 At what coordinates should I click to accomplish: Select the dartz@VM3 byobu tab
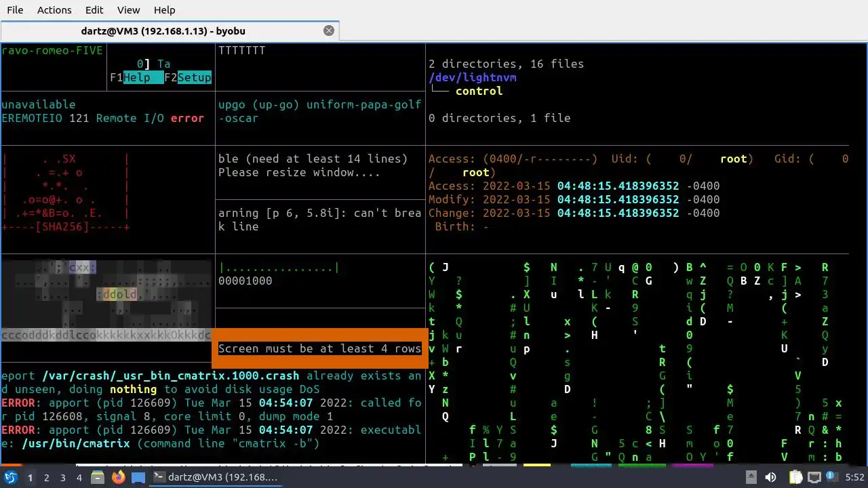pyautogui.click(x=170, y=30)
